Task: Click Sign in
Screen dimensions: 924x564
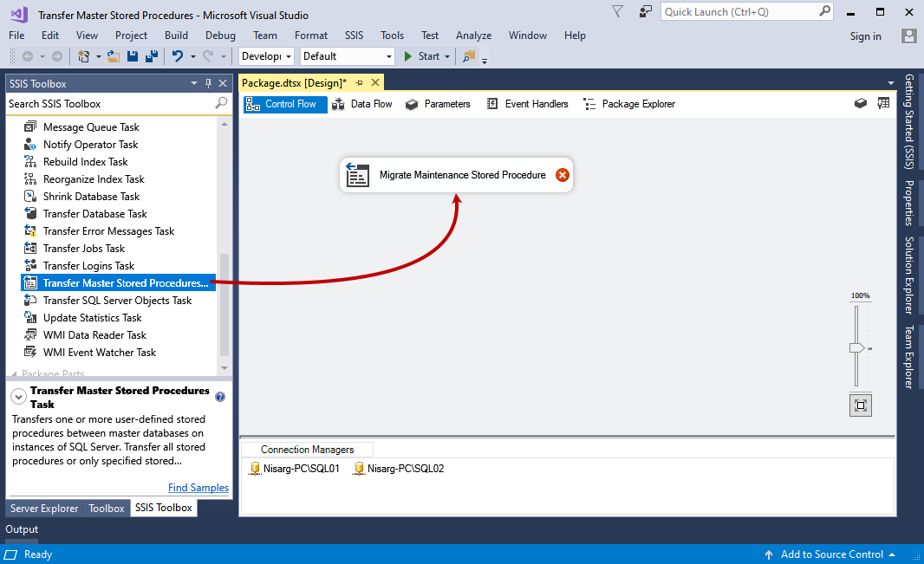Action: click(x=866, y=36)
